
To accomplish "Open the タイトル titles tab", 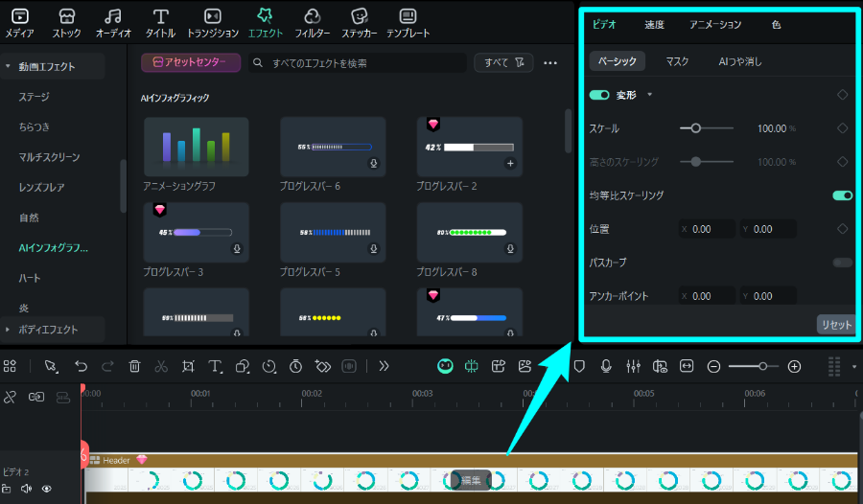I will 160,24.
